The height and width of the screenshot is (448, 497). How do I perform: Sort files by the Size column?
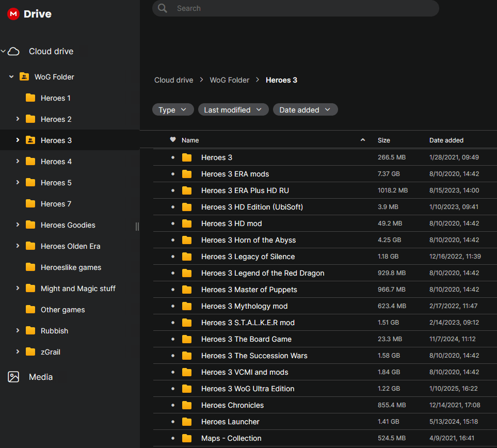pos(384,140)
